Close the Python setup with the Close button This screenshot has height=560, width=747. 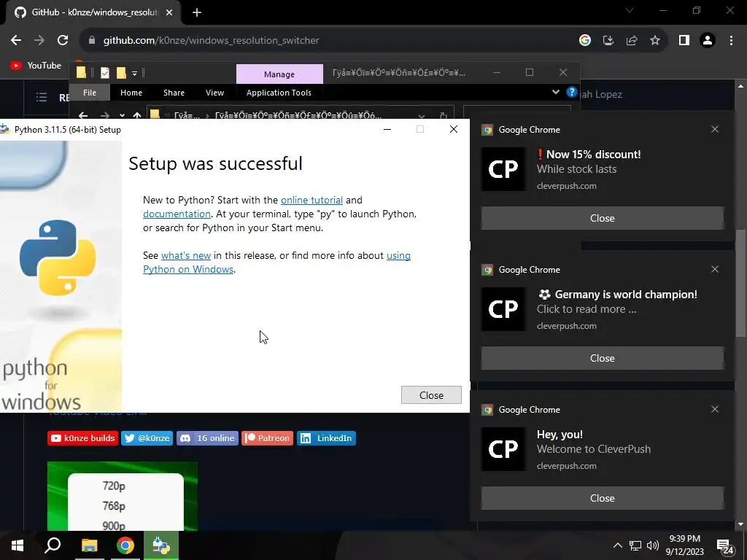coord(431,395)
